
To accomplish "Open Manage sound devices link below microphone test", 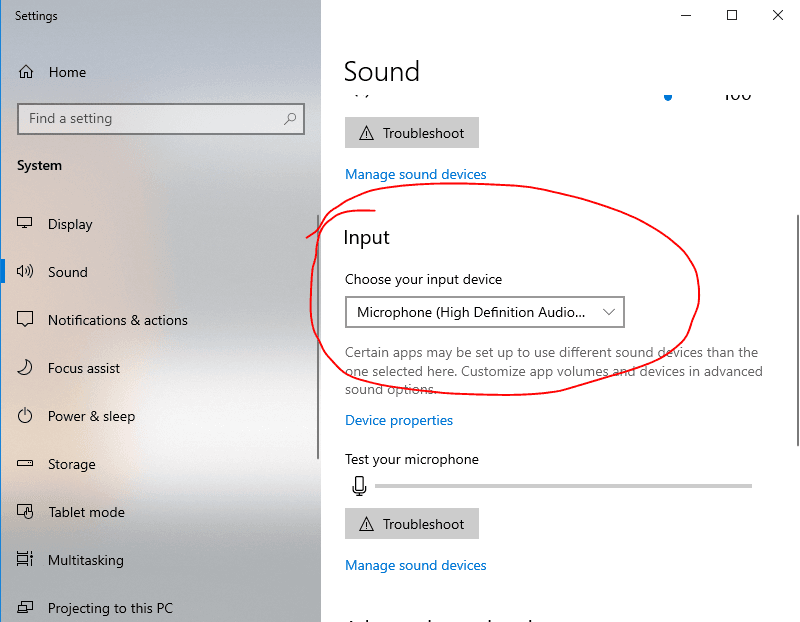I will coord(416,565).
